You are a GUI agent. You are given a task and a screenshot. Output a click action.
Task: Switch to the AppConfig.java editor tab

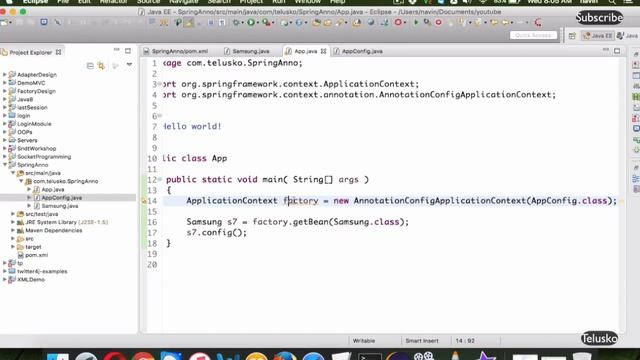click(x=358, y=51)
